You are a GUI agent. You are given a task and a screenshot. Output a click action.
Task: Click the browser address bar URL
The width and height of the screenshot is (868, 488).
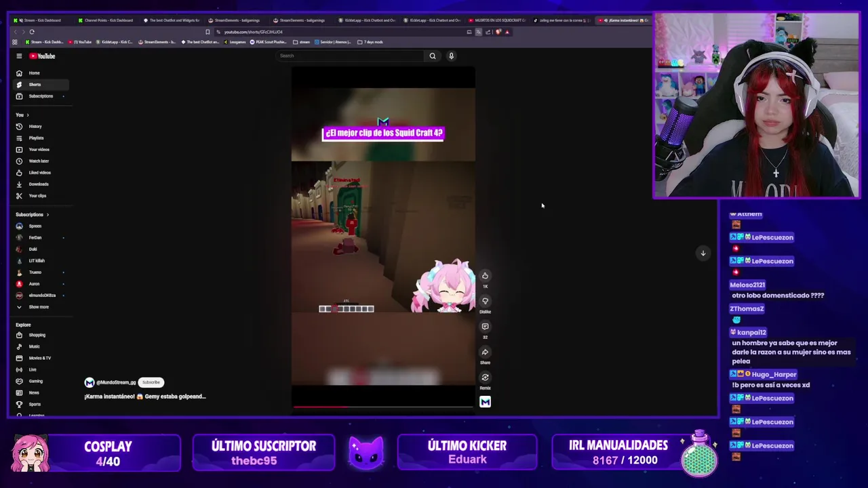click(x=253, y=32)
